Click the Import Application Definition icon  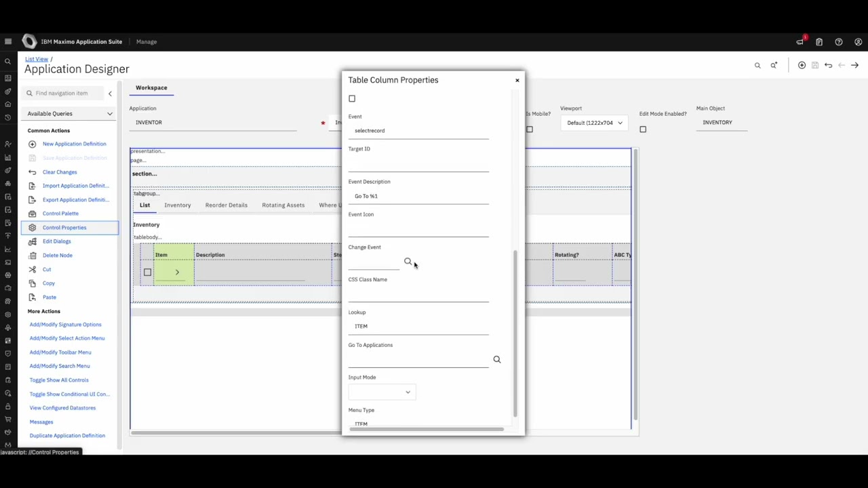pyautogui.click(x=32, y=186)
